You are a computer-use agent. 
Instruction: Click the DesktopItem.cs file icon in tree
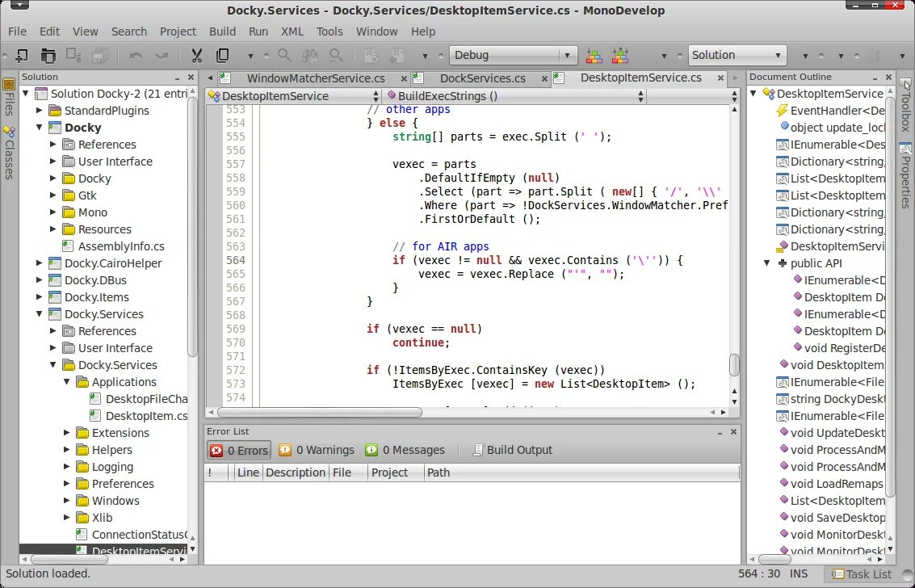click(96, 416)
